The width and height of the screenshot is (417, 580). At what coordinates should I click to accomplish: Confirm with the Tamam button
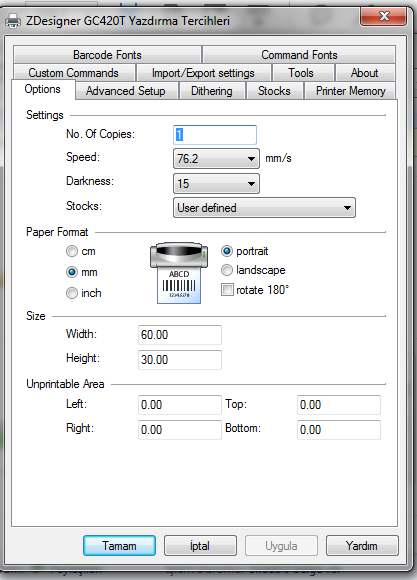[x=119, y=546]
